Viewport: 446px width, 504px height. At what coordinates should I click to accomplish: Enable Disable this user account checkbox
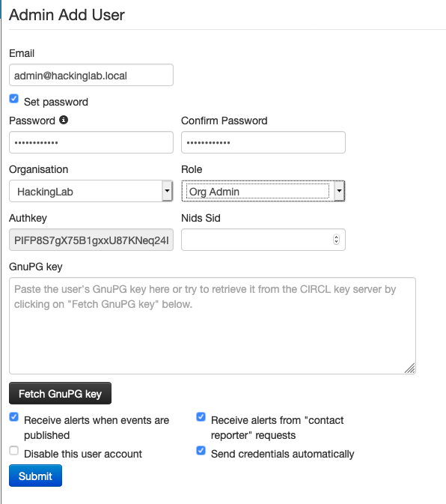coord(13,450)
